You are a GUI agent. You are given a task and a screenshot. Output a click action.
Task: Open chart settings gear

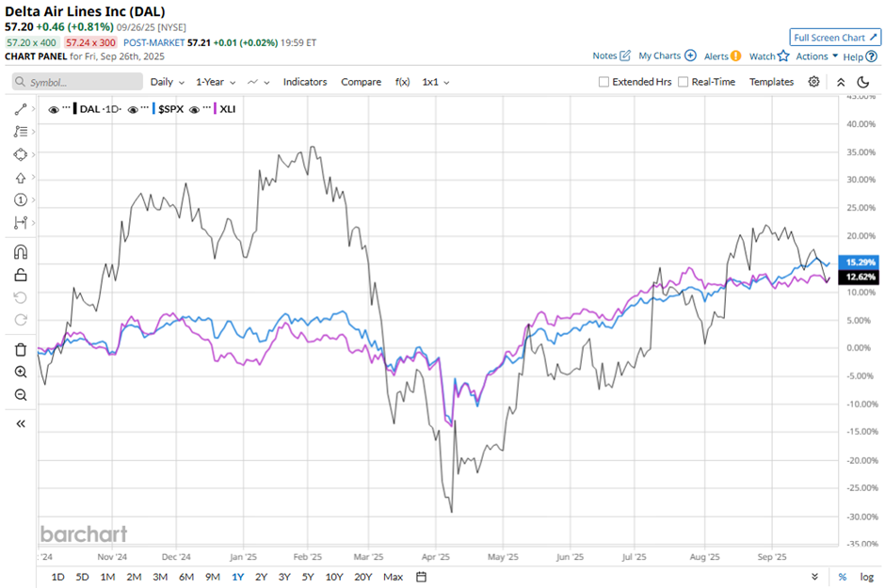coord(813,82)
